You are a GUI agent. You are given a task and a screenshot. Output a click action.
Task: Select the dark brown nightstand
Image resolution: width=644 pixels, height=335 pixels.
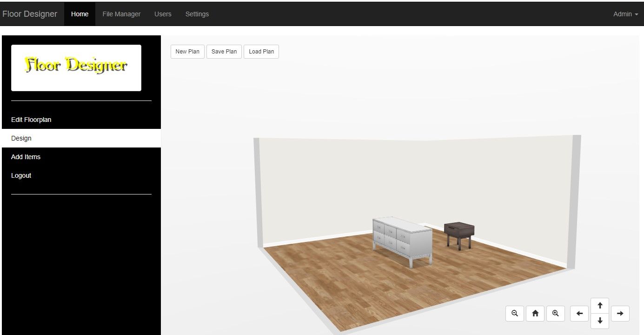tap(459, 235)
